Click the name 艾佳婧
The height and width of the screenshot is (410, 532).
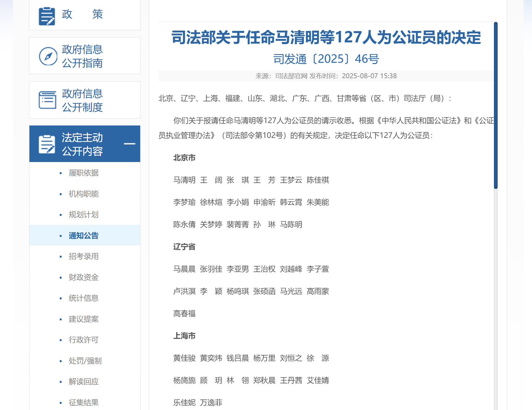[318, 380]
